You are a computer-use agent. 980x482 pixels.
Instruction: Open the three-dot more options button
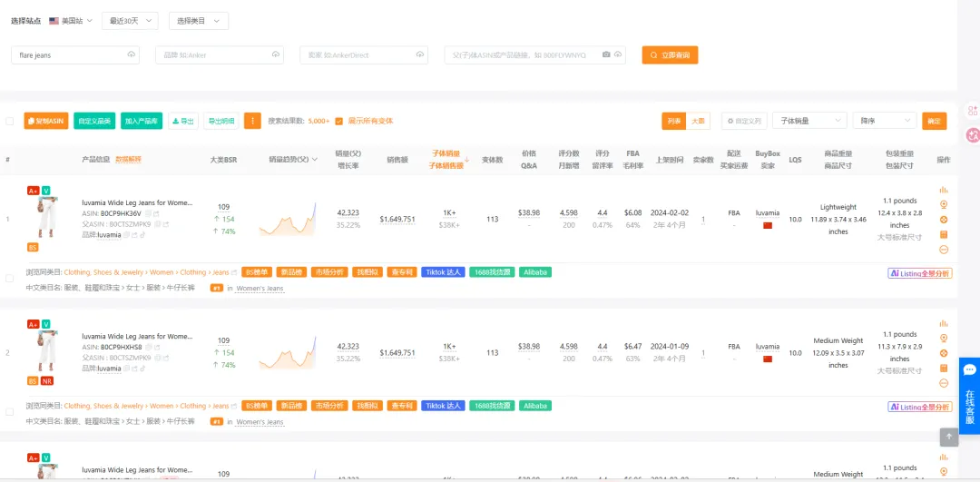pyautogui.click(x=252, y=122)
